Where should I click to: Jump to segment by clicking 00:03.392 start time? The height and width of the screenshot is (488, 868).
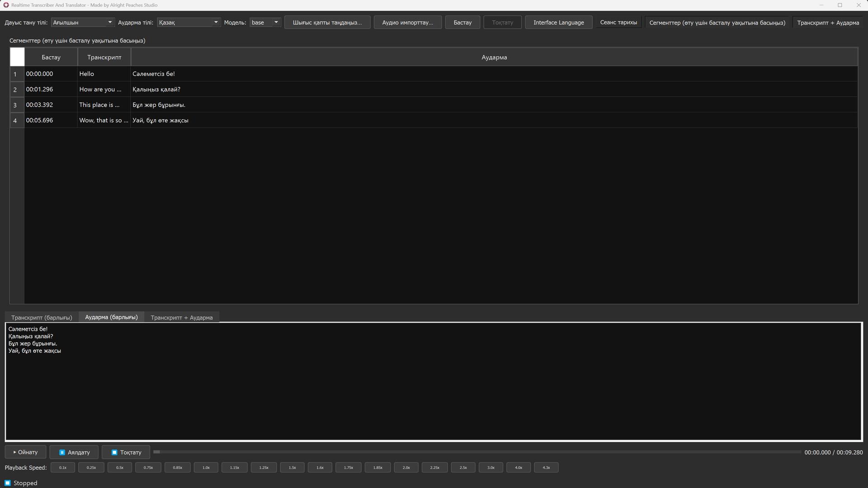pos(39,104)
